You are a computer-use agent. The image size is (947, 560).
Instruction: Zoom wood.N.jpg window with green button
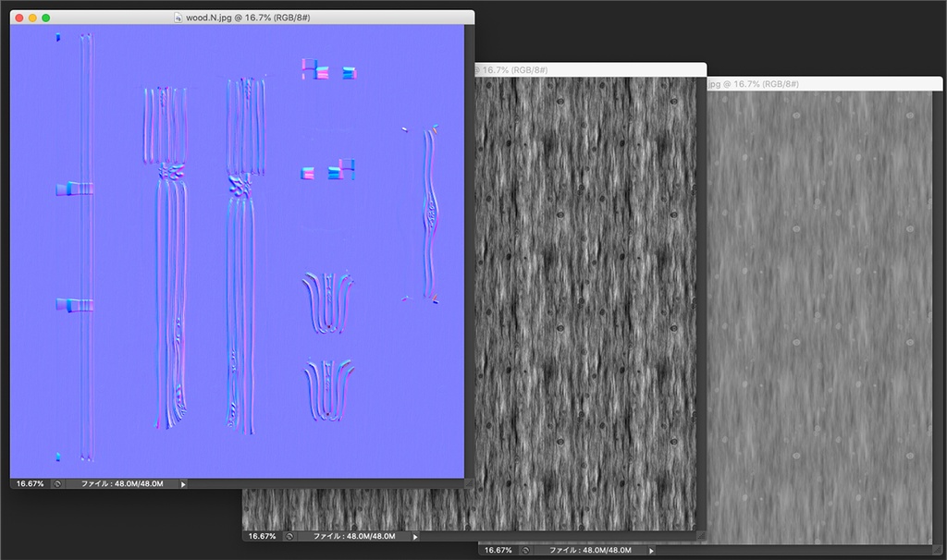pos(46,18)
